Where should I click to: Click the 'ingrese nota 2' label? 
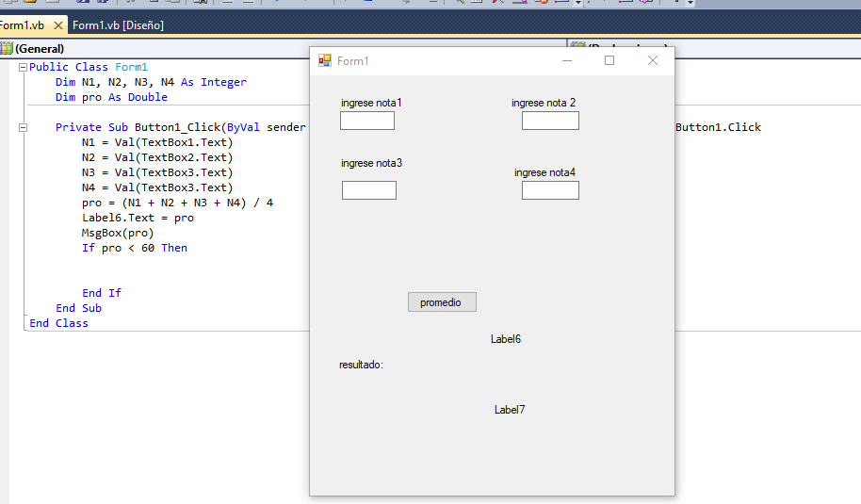[x=544, y=103]
